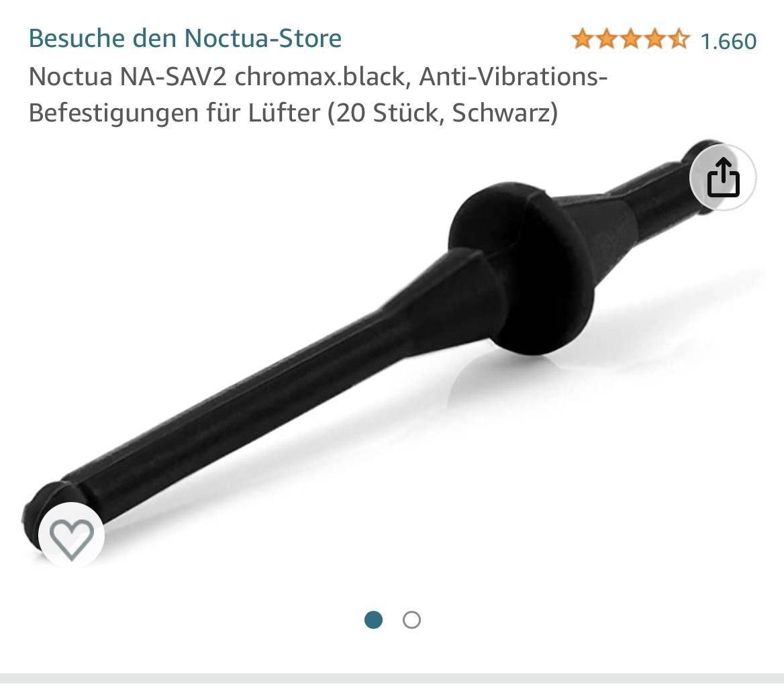Click the second orange rating star

click(x=607, y=39)
